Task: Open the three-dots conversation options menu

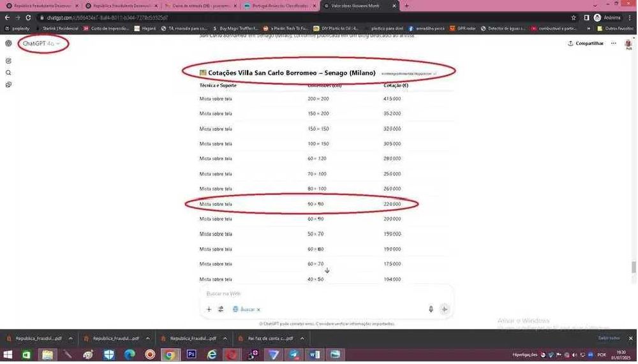Action: click(x=614, y=43)
